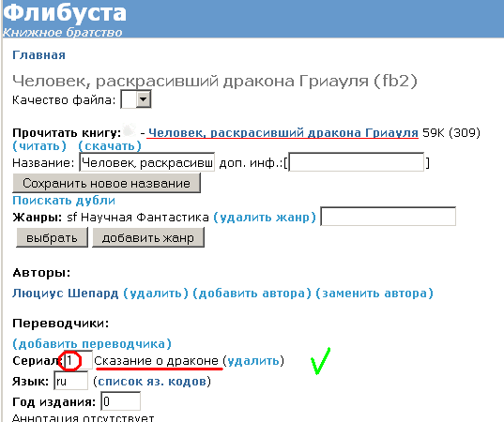Click добавить жанр button

148,237
